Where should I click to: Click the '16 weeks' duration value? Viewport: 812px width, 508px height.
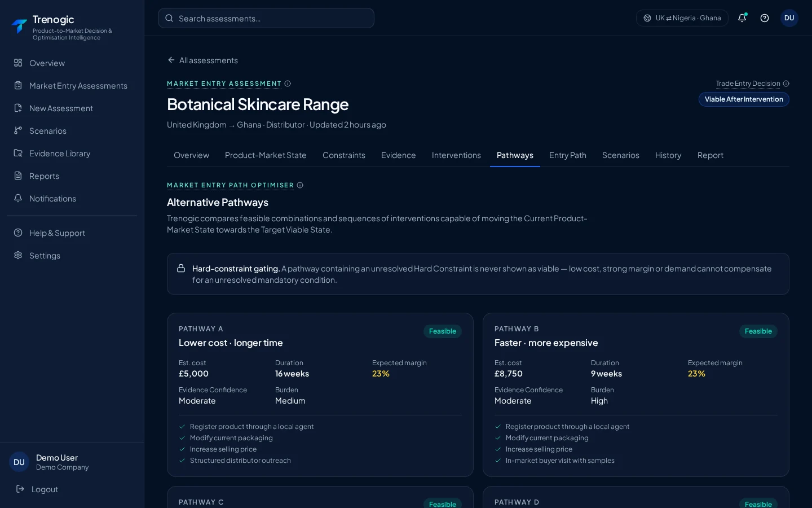[292, 374]
